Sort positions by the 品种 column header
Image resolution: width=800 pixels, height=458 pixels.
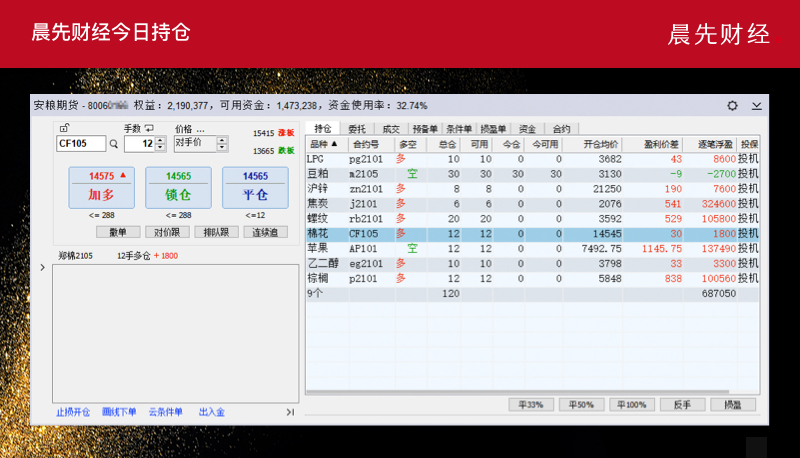point(325,144)
